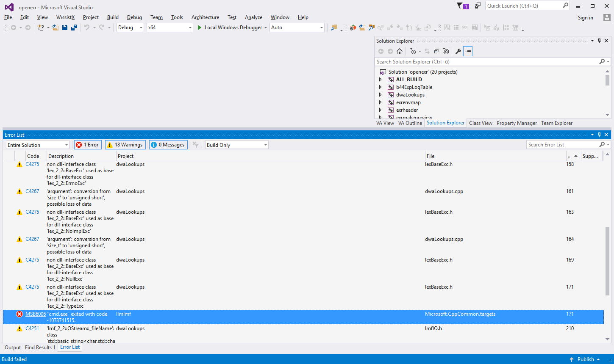Click the Visual Assist open corresponding file icon
Image resolution: width=614 pixels, height=364 pixels.
click(362, 28)
